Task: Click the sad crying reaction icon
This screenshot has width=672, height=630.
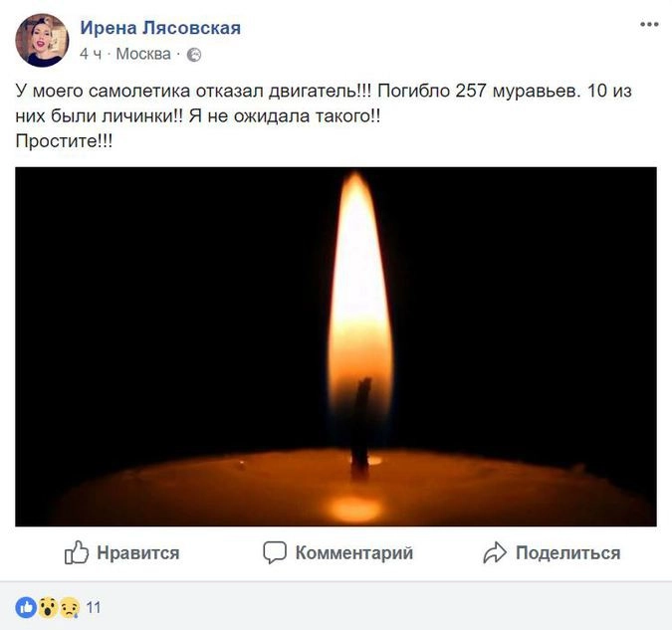Action: point(70,608)
